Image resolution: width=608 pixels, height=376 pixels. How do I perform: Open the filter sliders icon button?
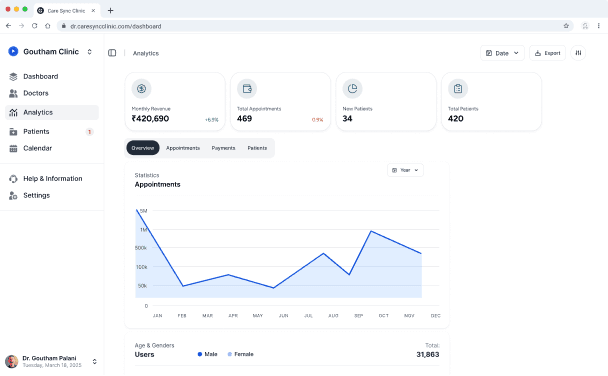[x=578, y=53]
